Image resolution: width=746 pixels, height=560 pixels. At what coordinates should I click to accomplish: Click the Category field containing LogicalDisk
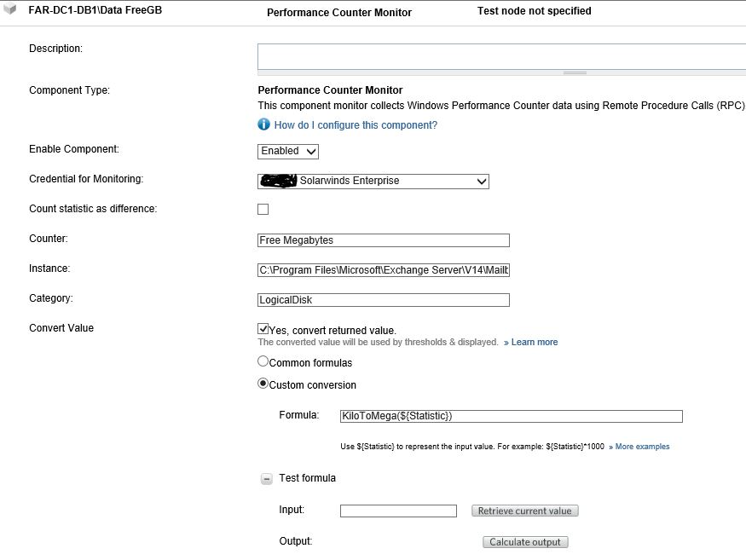384,300
